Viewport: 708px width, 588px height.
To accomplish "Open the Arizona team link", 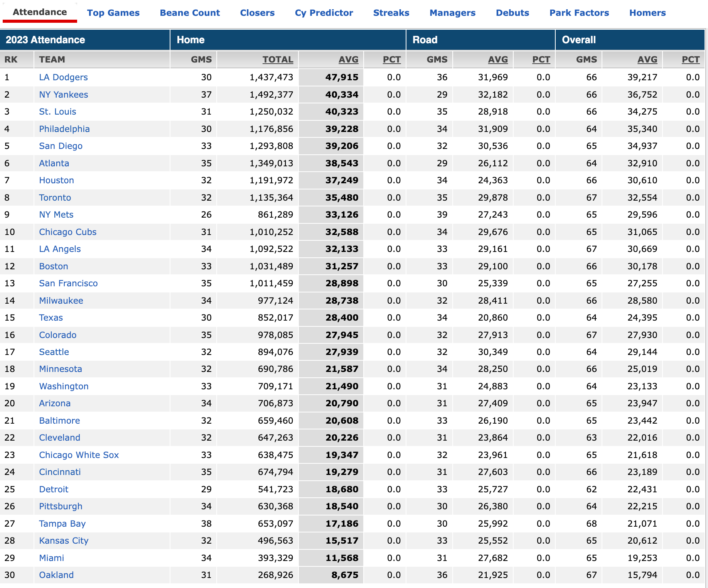I will pyautogui.click(x=55, y=403).
